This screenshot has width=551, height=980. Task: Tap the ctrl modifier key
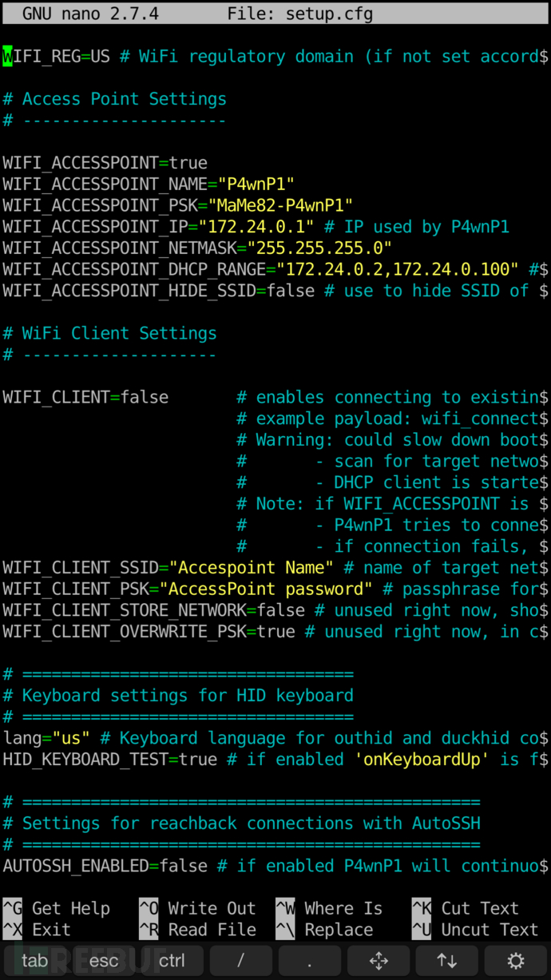(x=172, y=960)
